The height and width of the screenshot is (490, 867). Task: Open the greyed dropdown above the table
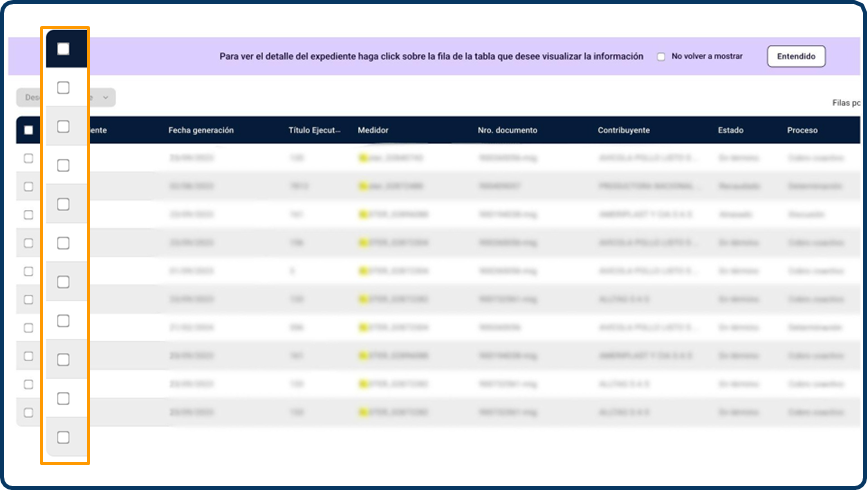pyautogui.click(x=65, y=98)
